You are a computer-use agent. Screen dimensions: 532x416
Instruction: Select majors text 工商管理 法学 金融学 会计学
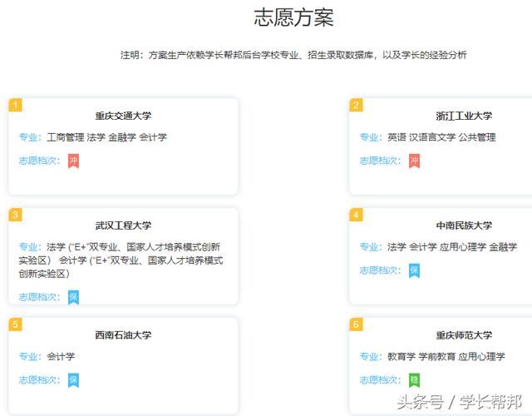coord(107,137)
